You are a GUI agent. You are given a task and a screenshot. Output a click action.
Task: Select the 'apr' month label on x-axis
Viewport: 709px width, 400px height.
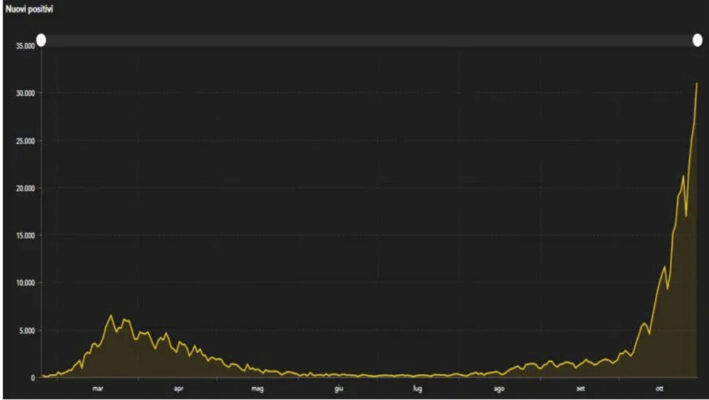[x=178, y=388]
